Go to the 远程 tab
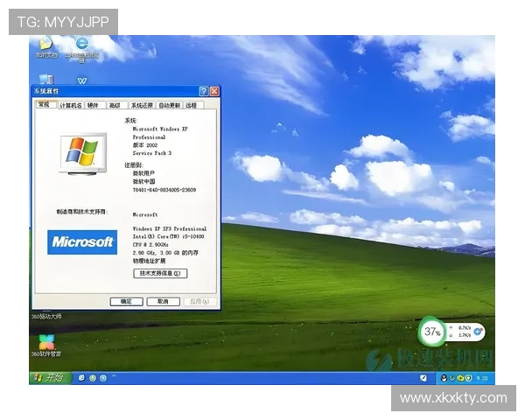 point(191,105)
